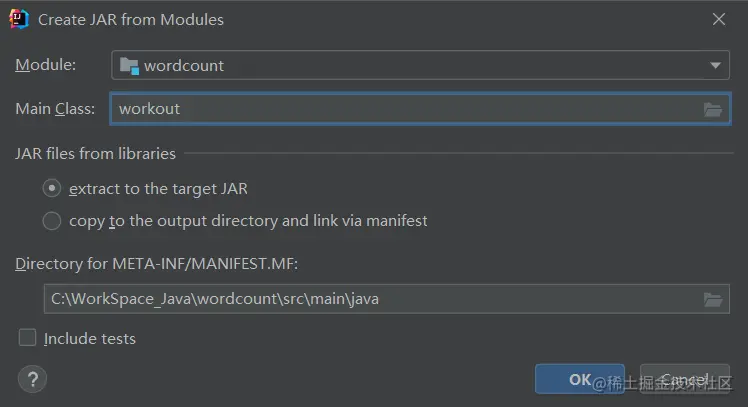Expand the Module dropdown arrow
This screenshot has height=407, width=748.
(x=715, y=65)
